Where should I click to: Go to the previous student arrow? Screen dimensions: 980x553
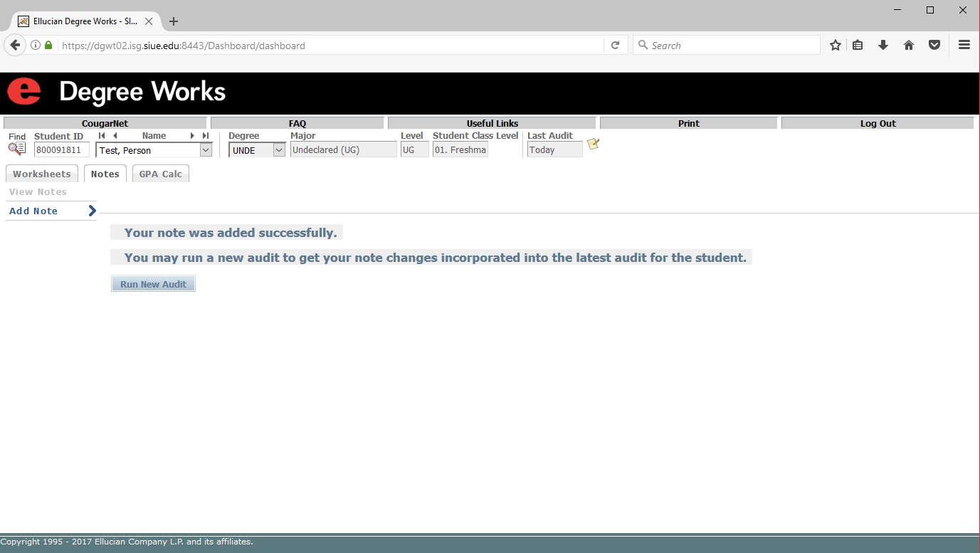coord(115,135)
